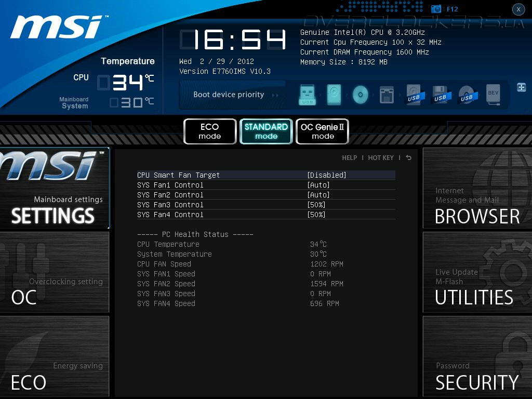Select the USB hard disk boot icon
Image resolution: width=532 pixels, height=399 pixels.
pyautogui.click(x=414, y=95)
